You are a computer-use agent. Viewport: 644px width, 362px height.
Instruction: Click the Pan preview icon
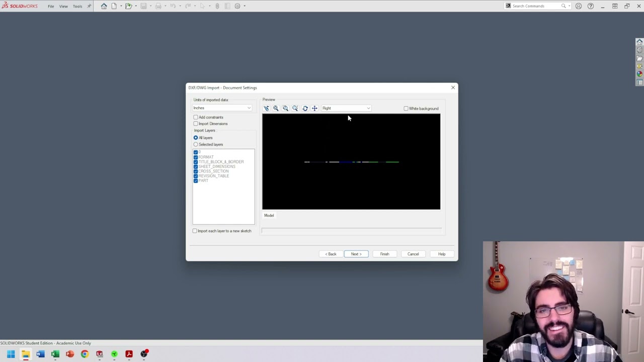tap(314, 108)
